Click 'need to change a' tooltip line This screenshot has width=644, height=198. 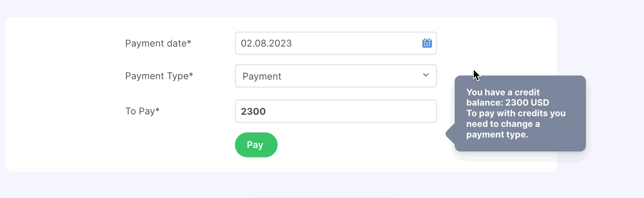(503, 124)
